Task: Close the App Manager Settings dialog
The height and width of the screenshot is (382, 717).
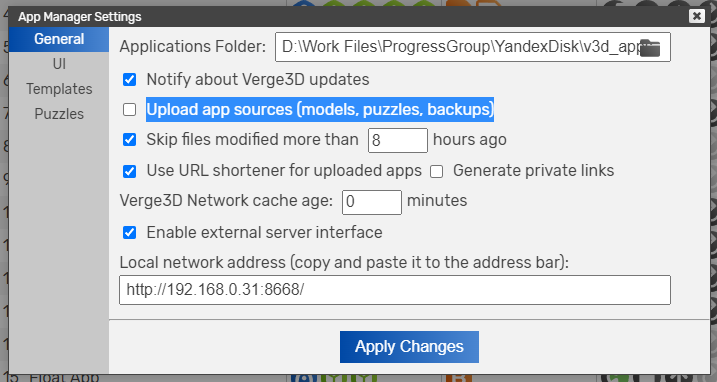Action: 696,16
